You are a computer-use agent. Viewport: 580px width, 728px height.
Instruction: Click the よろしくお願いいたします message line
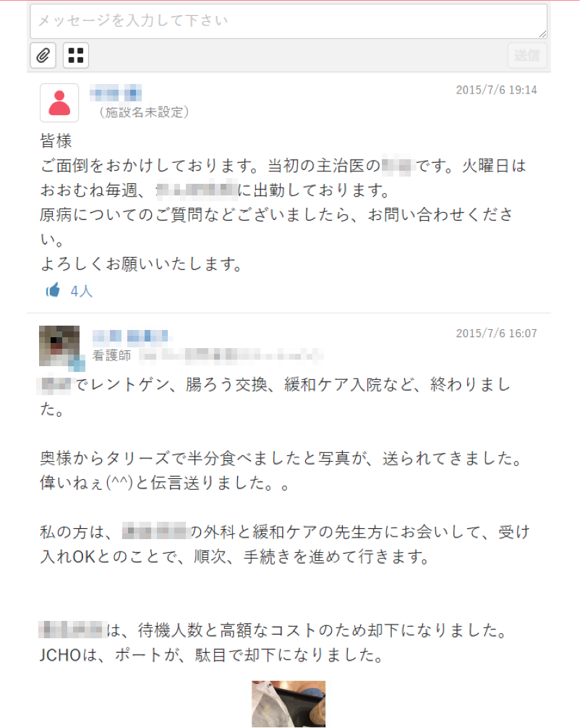click(x=142, y=264)
